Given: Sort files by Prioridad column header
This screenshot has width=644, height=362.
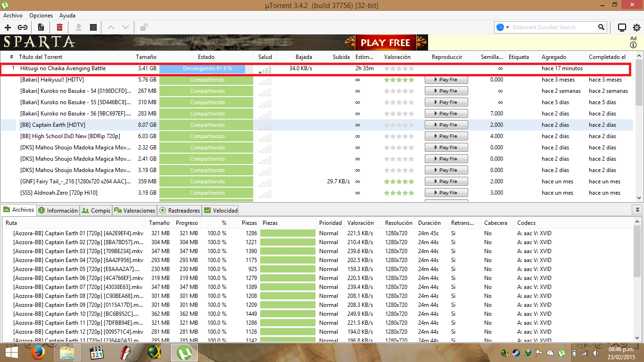Looking at the screenshot, I should pyautogui.click(x=330, y=223).
